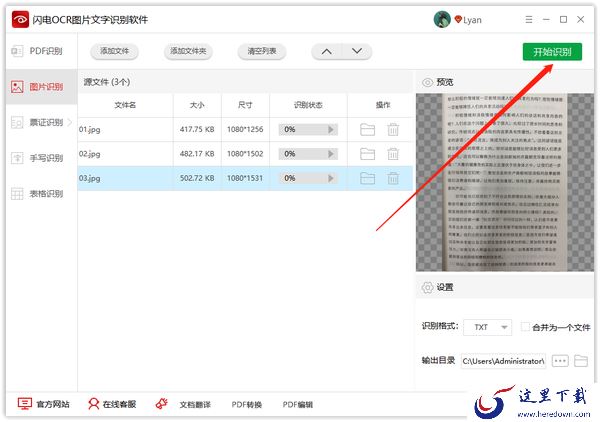This screenshot has width=600, height=422.
Task: Click the 大小 column header
Action: 197,105
